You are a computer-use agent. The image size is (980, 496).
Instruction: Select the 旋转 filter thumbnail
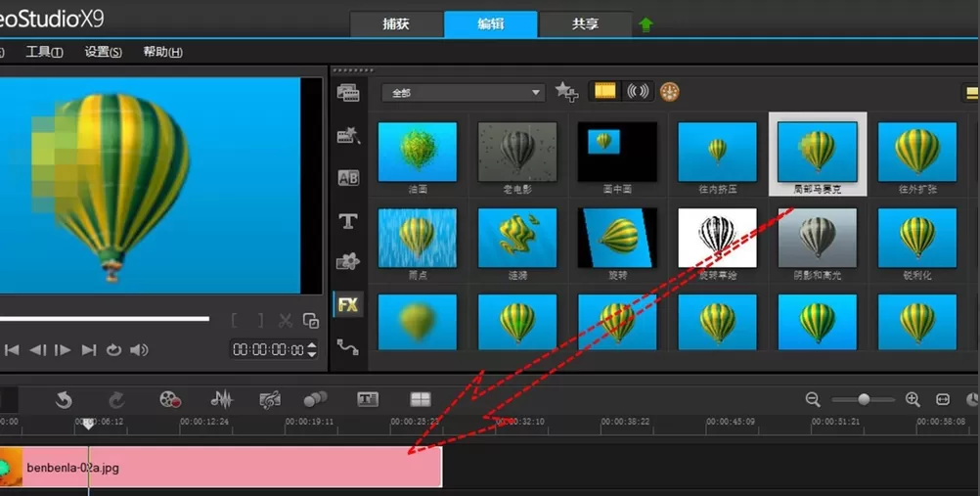coord(617,239)
